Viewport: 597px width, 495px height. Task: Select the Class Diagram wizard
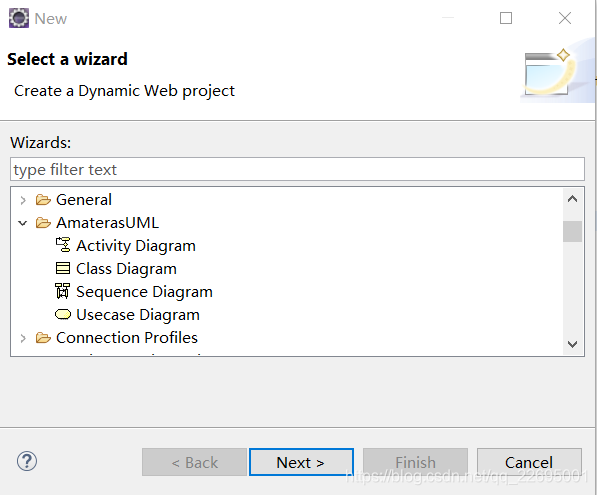[x=126, y=269]
